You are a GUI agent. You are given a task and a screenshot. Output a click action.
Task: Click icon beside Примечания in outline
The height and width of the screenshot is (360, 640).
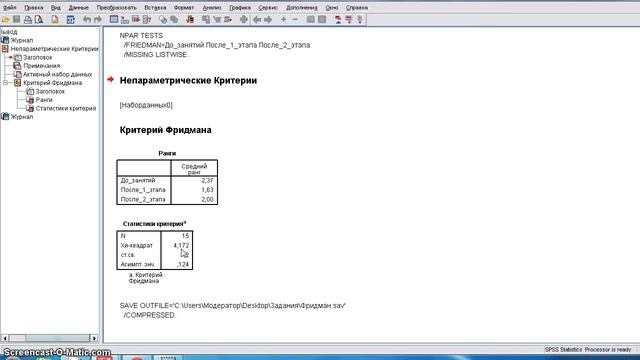tap(17, 65)
